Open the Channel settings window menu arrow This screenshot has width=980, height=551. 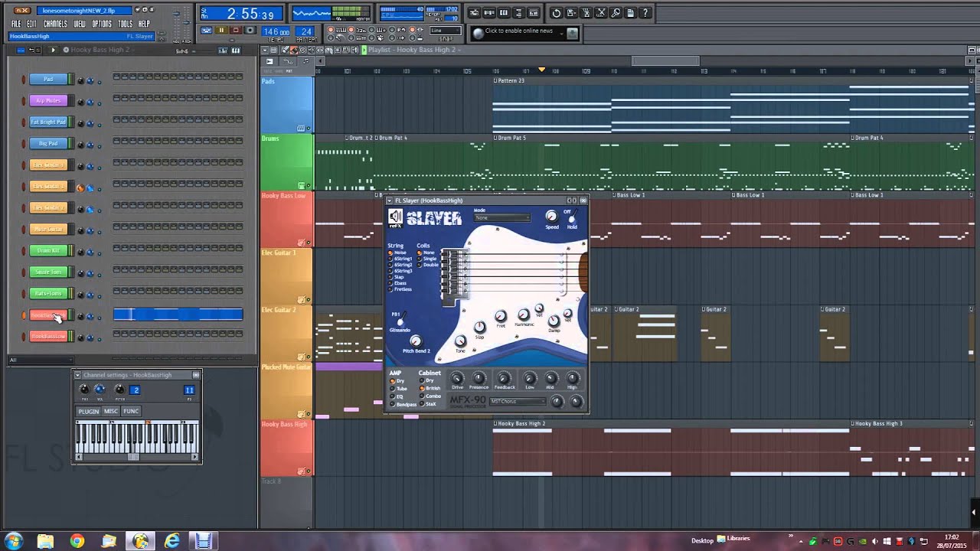[77, 375]
